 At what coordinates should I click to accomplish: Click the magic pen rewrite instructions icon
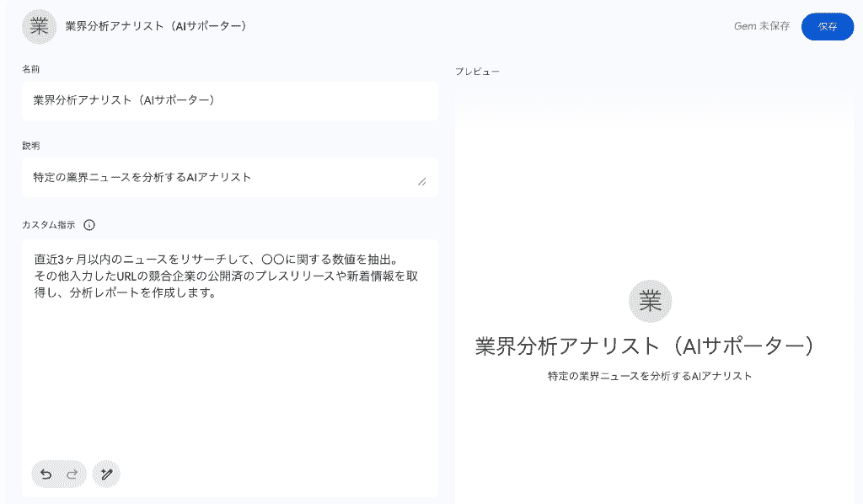coord(106,475)
